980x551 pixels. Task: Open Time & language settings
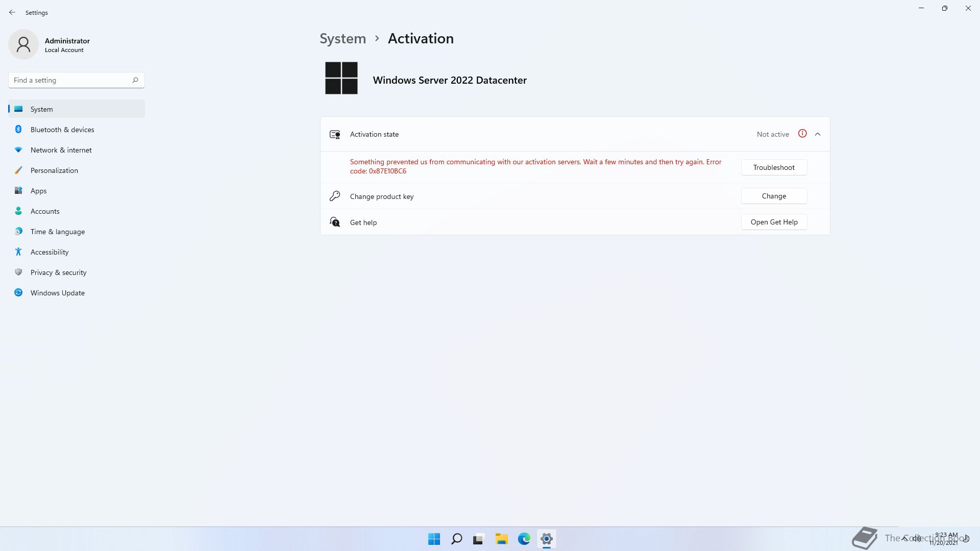point(77,232)
